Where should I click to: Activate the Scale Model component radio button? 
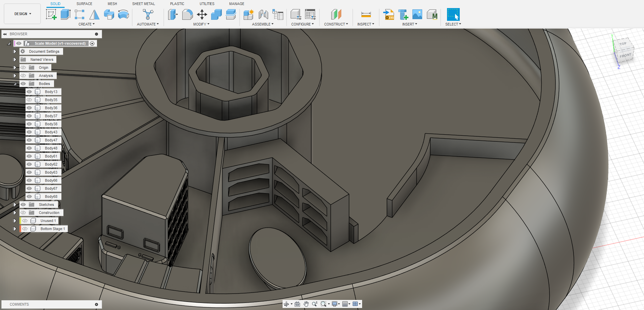click(x=92, y=43)
